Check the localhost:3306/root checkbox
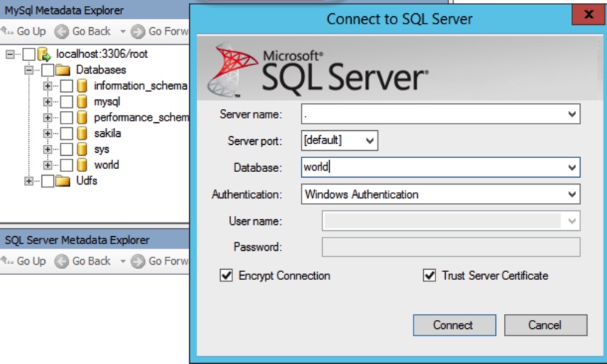Viewport: 607px width, 364px height. (x=29, y=54)
